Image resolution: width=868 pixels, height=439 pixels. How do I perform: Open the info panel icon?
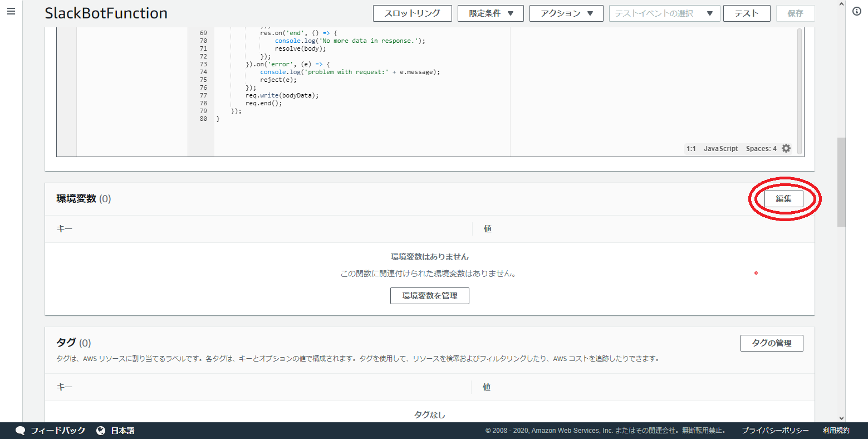[x=857, y=11]
